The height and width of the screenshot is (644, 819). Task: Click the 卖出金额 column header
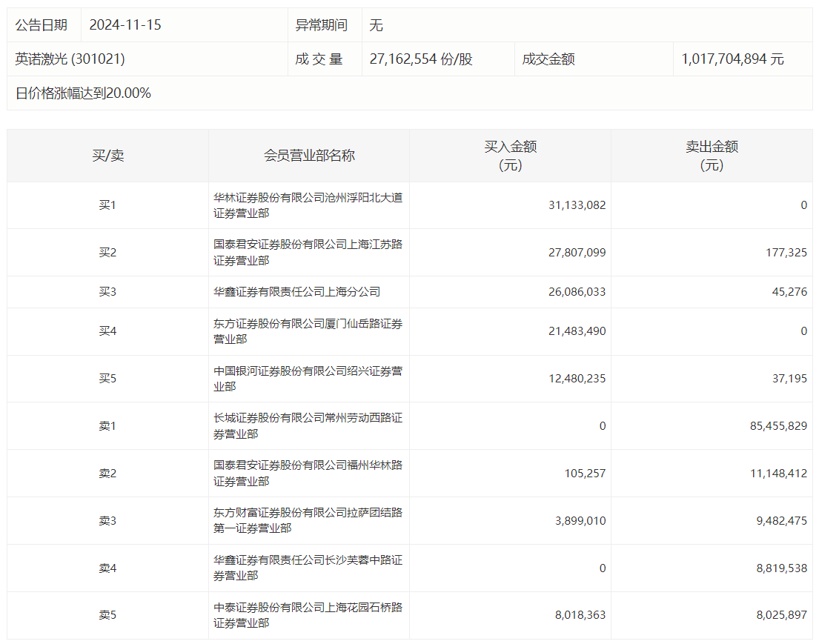712,156
